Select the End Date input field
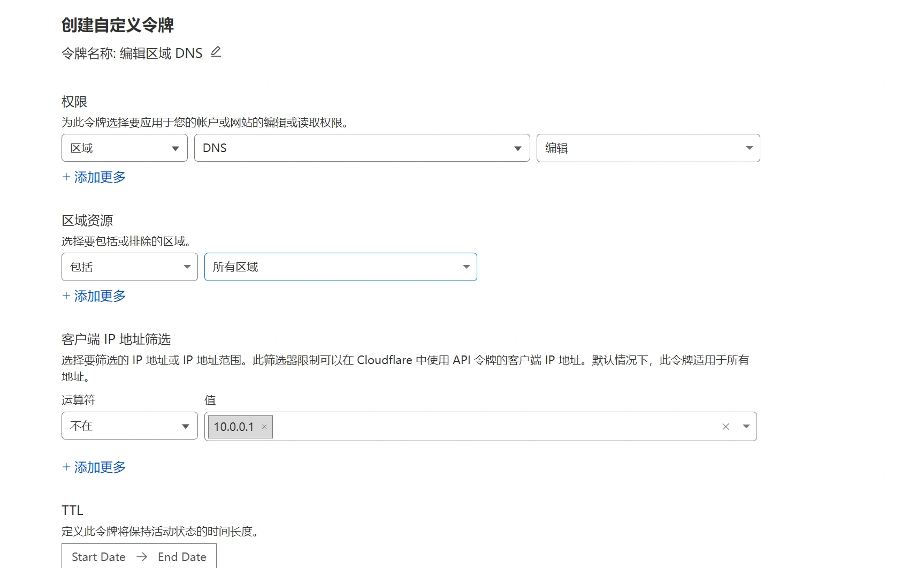924x568 pixels. pos(182,556)
